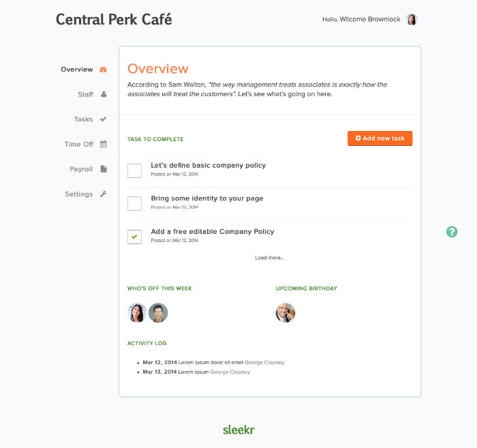Open the Staff menu item

tap(85, 94)
